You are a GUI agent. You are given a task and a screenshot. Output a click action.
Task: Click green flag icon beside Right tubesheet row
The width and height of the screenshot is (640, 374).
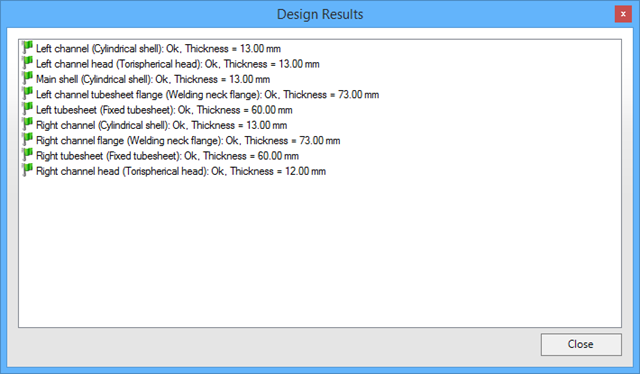[27, 155]
